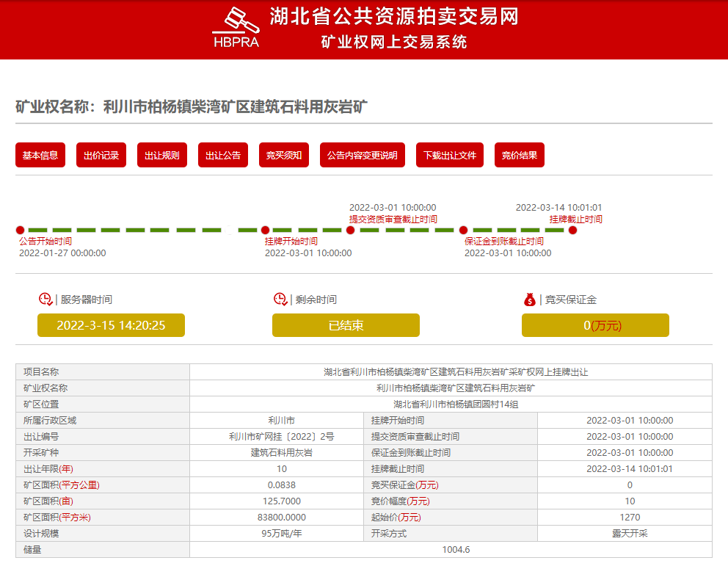View the 出让规则 section
Screen dimensions: 728x566
click(x=162, y=155)
